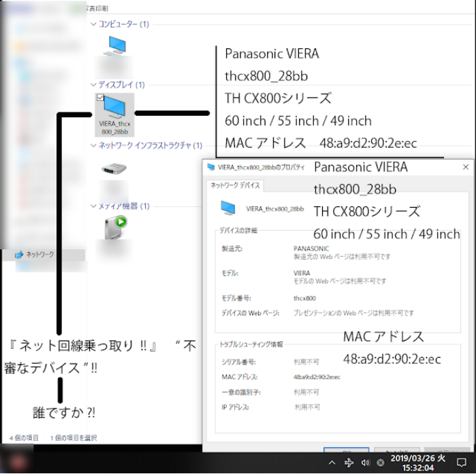Collapse the メディア機器 (1) group
Screen dimensions: 476x474
tap(93, 206)
